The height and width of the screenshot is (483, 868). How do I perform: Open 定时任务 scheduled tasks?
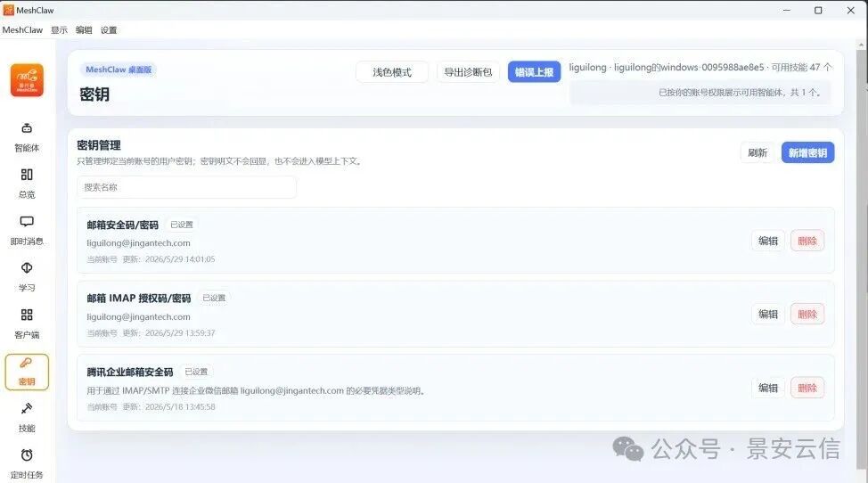(x=27, y=464)
